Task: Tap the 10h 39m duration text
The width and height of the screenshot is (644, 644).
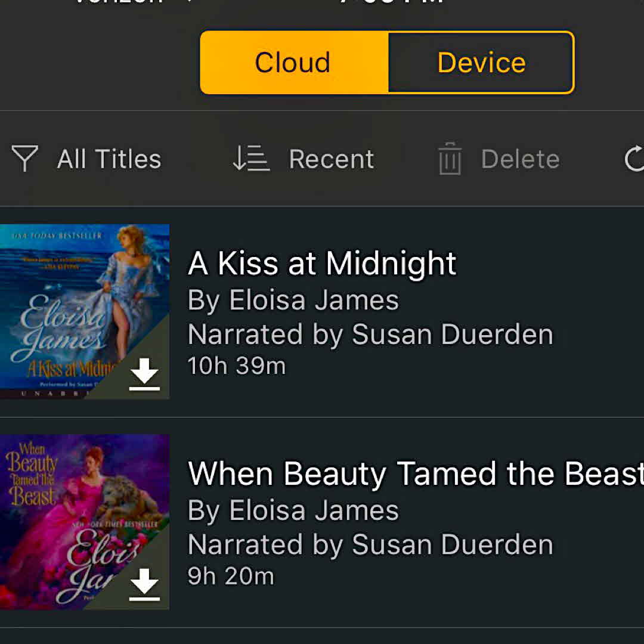Action: 237,366
